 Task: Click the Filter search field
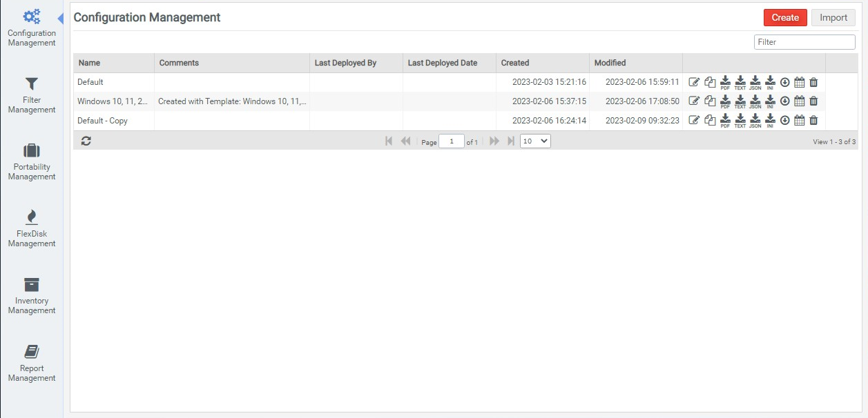coord(804,42)
